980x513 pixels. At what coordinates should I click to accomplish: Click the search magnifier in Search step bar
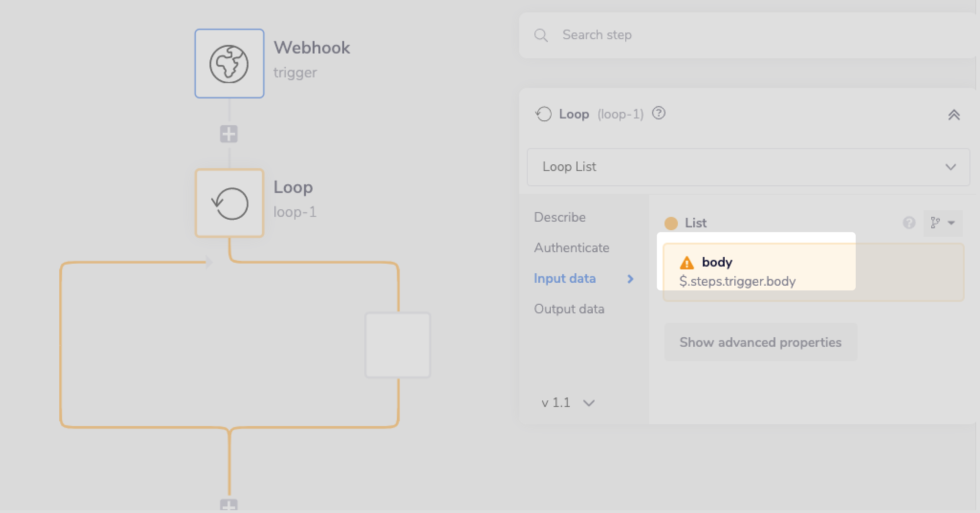point(542,35)
